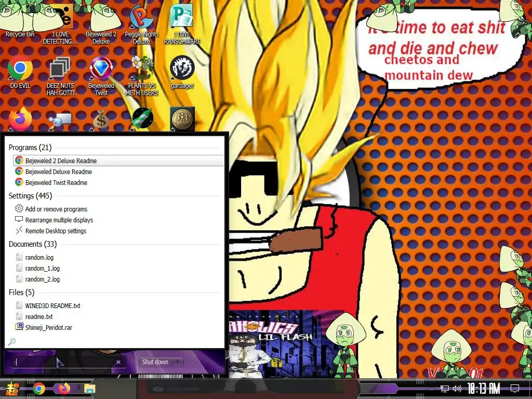532x399 pixels.
Task: Open the Firefox desktop shortcut above the Start menu
Action: pos(20,119)
